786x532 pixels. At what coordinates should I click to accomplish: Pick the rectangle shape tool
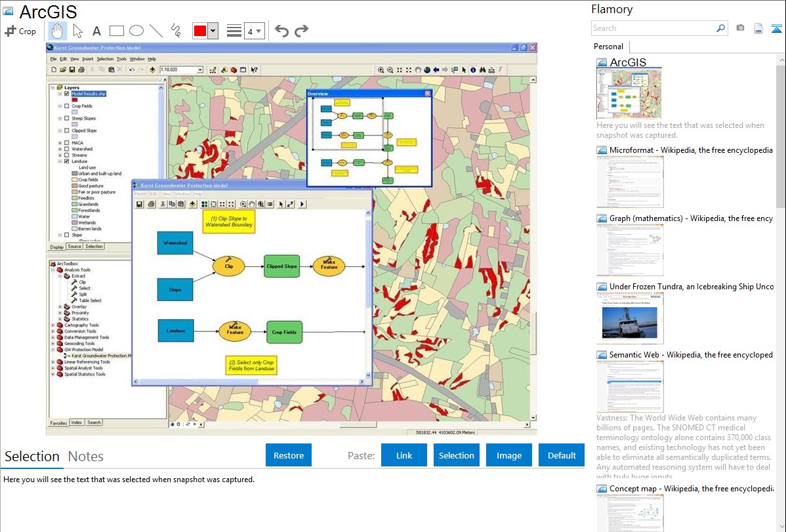tap(116, 31)
